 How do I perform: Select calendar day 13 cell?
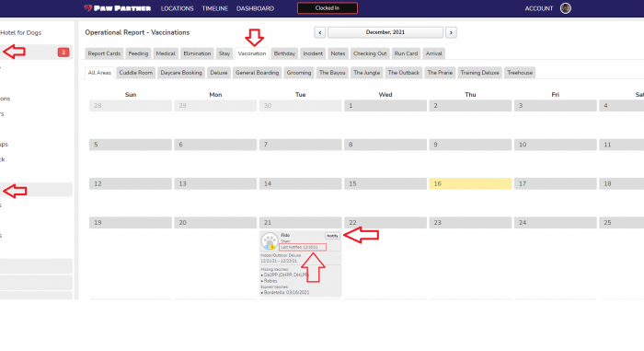pos(215,183)
